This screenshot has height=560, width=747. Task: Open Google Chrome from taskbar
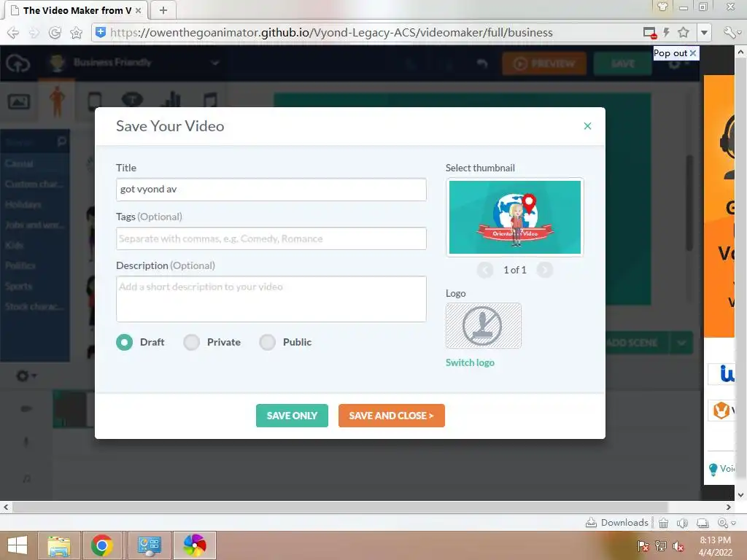[x=102, y=545]
